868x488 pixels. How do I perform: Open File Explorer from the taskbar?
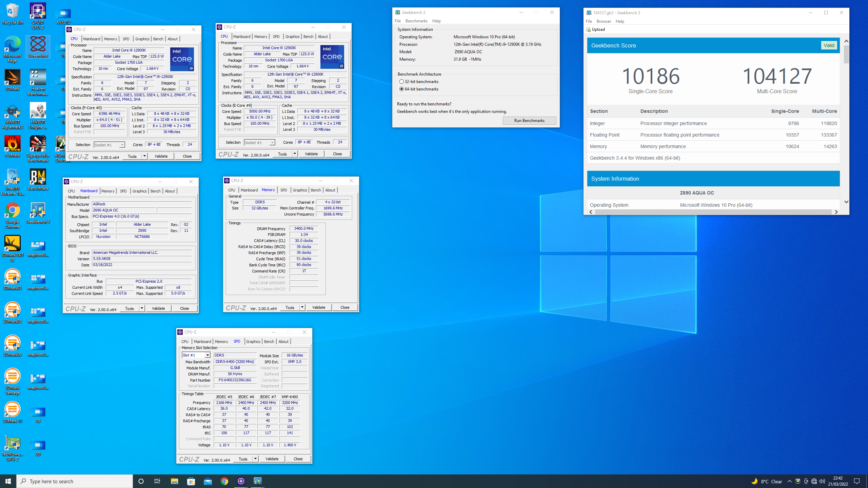174,481
